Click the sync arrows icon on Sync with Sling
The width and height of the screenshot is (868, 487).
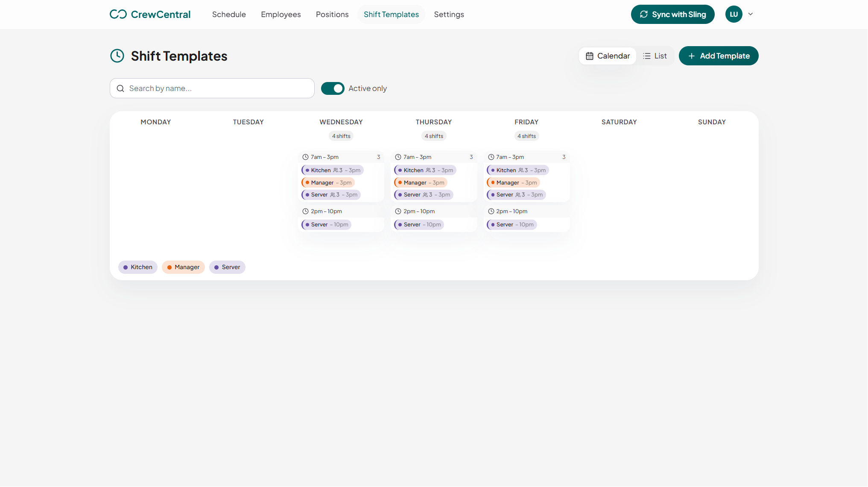[x=644, y=14]
